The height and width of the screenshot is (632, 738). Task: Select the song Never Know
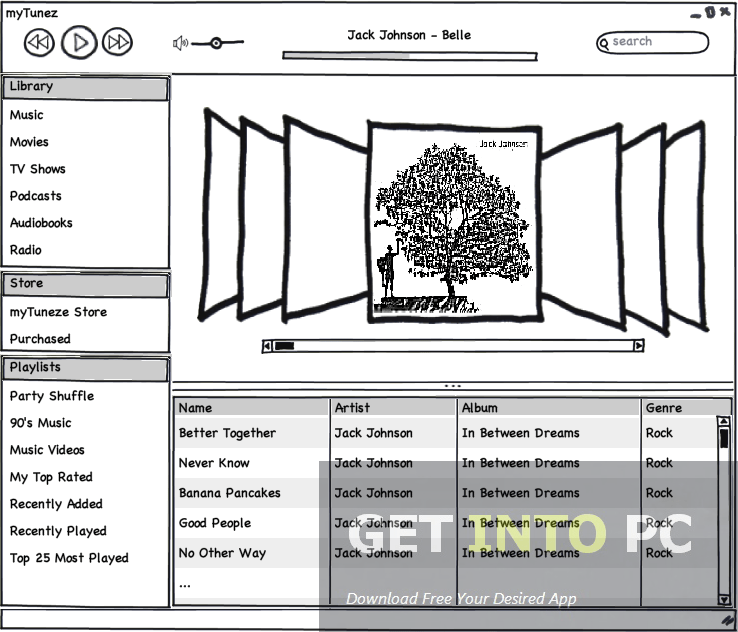pyautogui.click(x=214, y=463)
